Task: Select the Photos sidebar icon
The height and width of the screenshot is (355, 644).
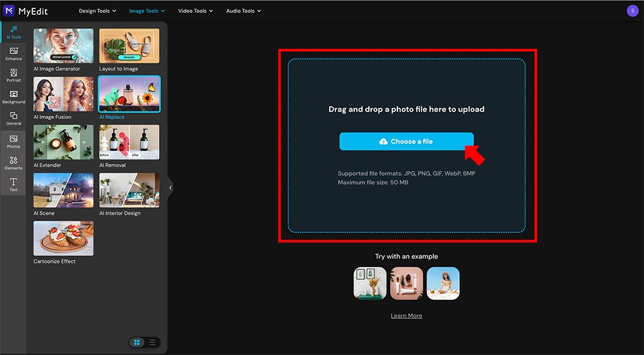Action: pos(14,141)
